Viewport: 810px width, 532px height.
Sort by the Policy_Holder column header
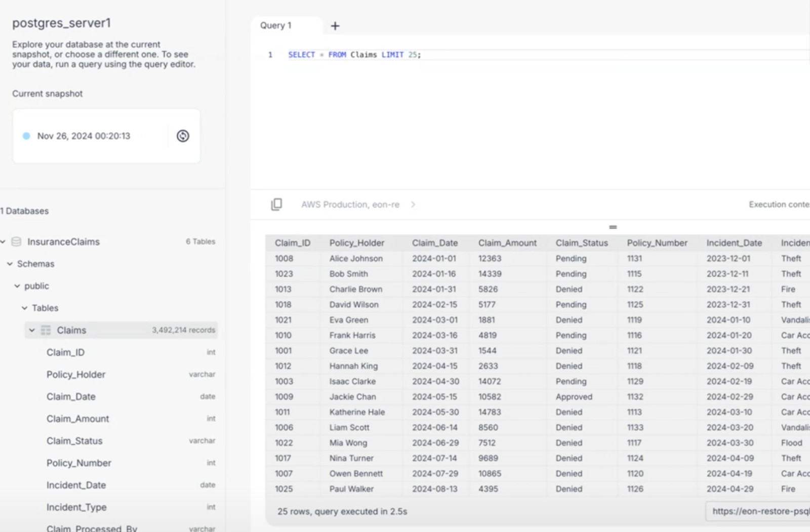(x=357, y=243)
